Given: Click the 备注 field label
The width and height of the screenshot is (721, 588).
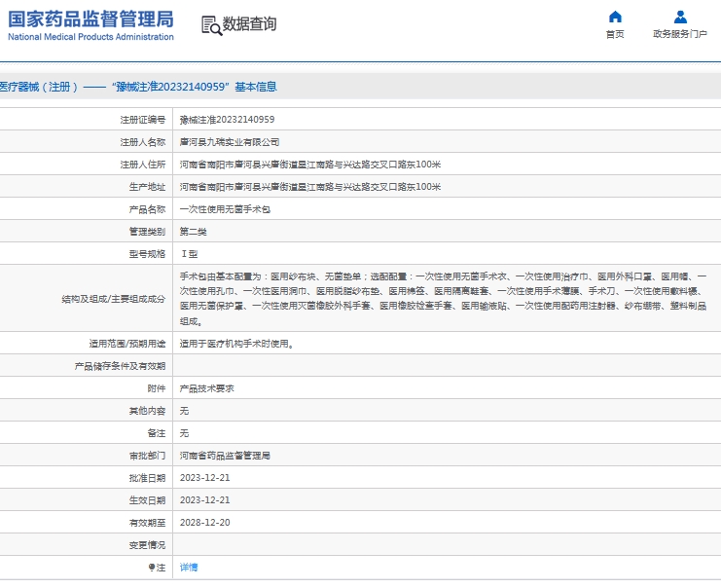Looking at the screenshot, I should tap(157, 433).
